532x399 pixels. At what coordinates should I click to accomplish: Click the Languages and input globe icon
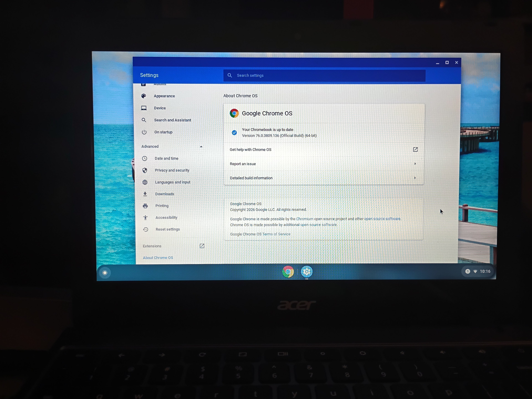coord(145,182)
